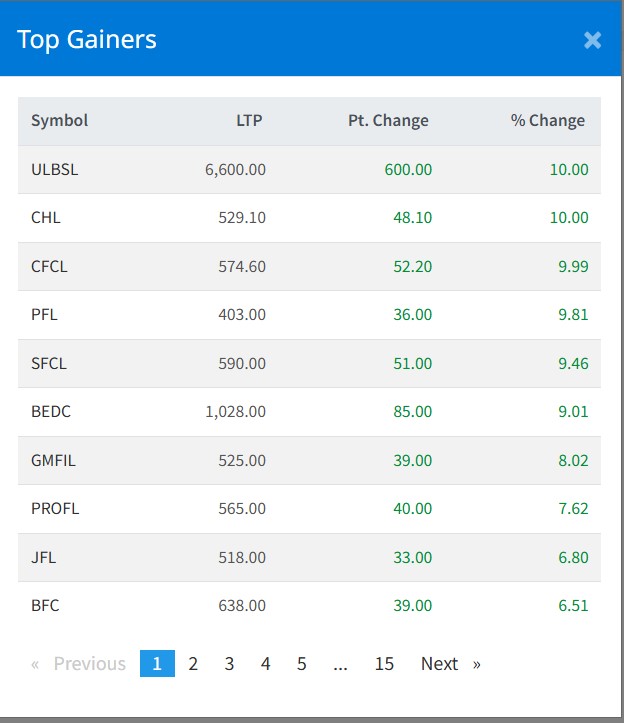Select the ULBSL stock symbol
Viewport: 624px width, 723px height.
[x=54, y=170]
